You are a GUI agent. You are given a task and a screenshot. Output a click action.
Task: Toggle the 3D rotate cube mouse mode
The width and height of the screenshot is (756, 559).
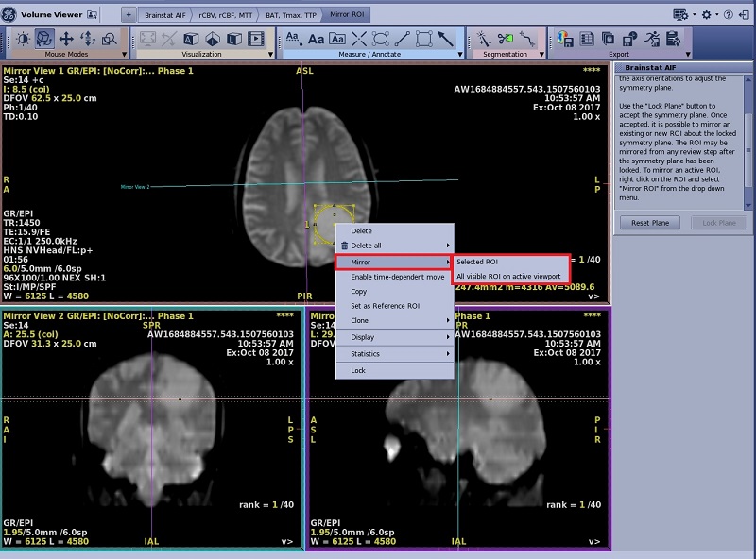tap(43, 39)
